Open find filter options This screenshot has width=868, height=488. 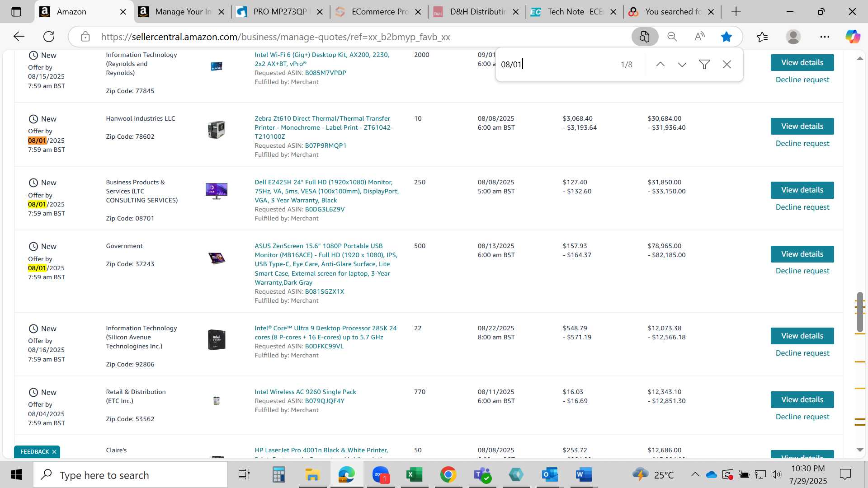point(704,65)
